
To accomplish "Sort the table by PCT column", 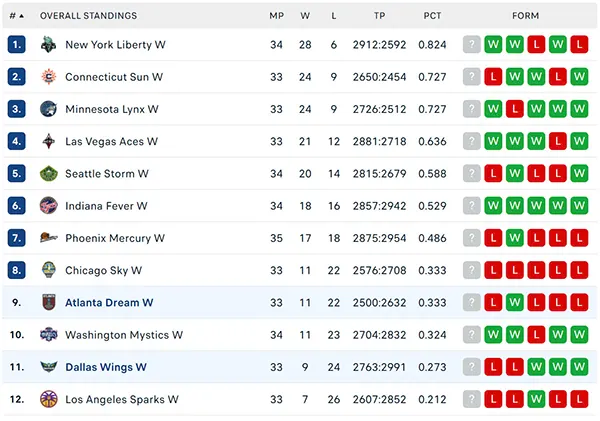I will [432, 16].
